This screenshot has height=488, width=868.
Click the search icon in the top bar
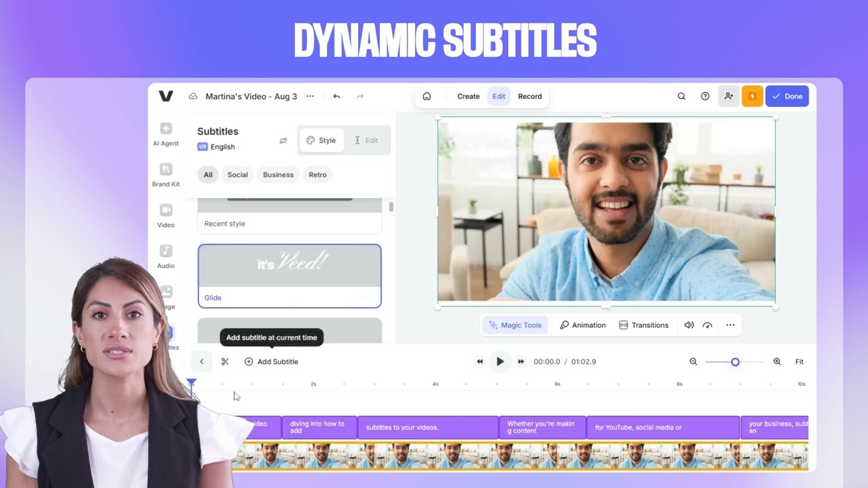682,96
